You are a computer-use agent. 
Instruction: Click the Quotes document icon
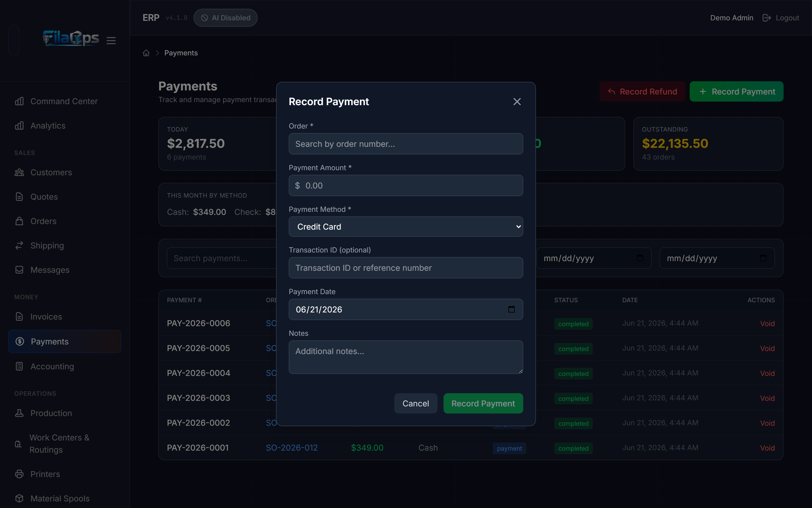(20, 197)
